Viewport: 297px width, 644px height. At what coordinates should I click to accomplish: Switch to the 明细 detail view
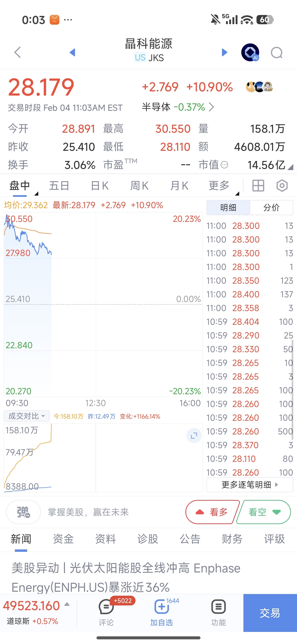(x=228, y=207)
